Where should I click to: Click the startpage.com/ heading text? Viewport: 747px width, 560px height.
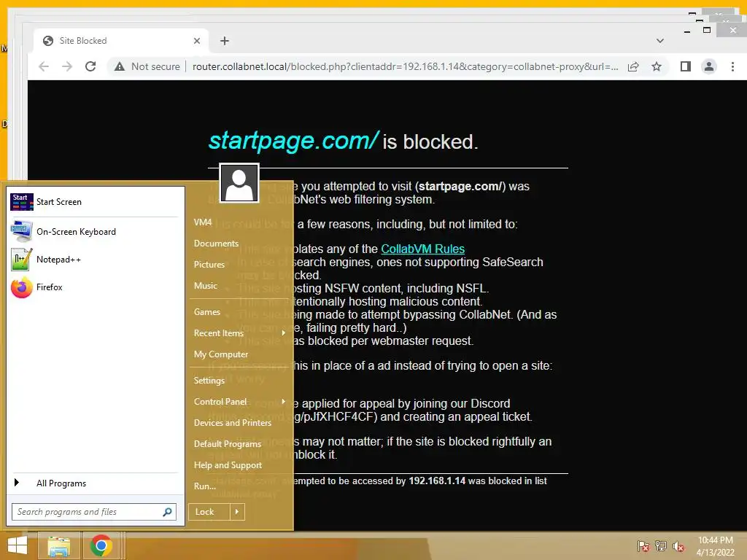(x=293, y=141)
